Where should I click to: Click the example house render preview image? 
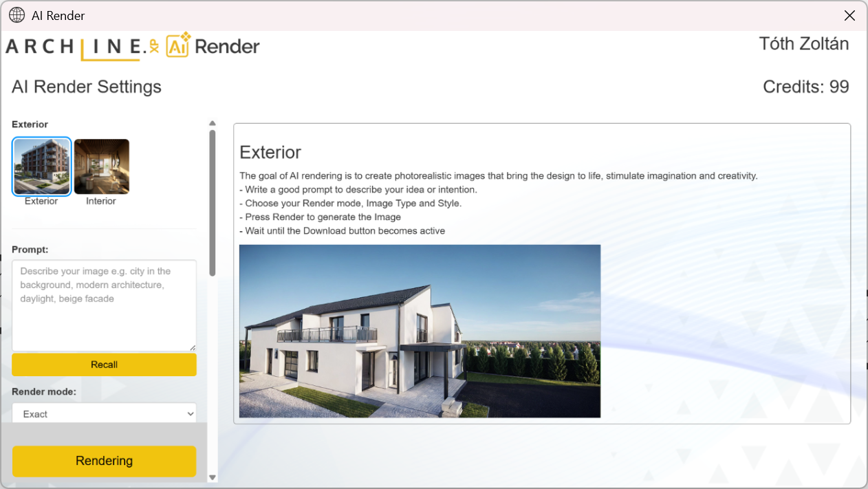(x=420, y=331)
